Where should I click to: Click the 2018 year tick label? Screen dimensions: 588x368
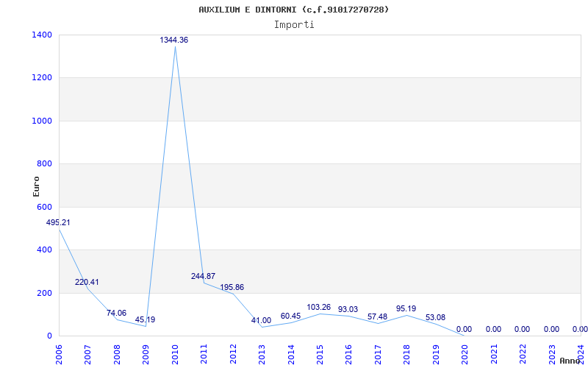click(407, 355)
